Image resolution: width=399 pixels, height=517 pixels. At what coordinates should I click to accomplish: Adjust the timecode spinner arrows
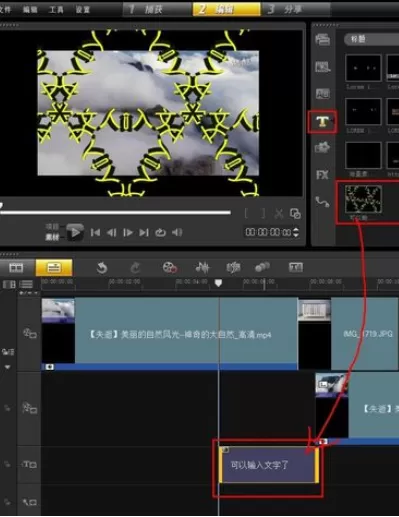pos(296,232)
